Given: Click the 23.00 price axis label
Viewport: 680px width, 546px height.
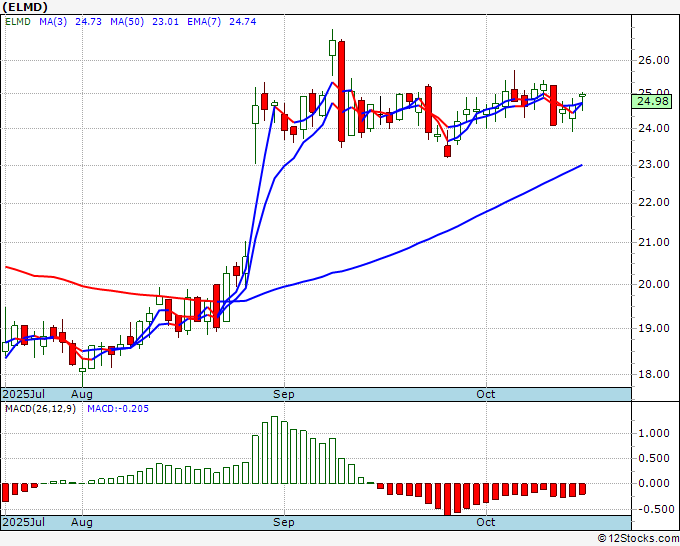Looking at the screenshot, I should [x=654, y=165].
